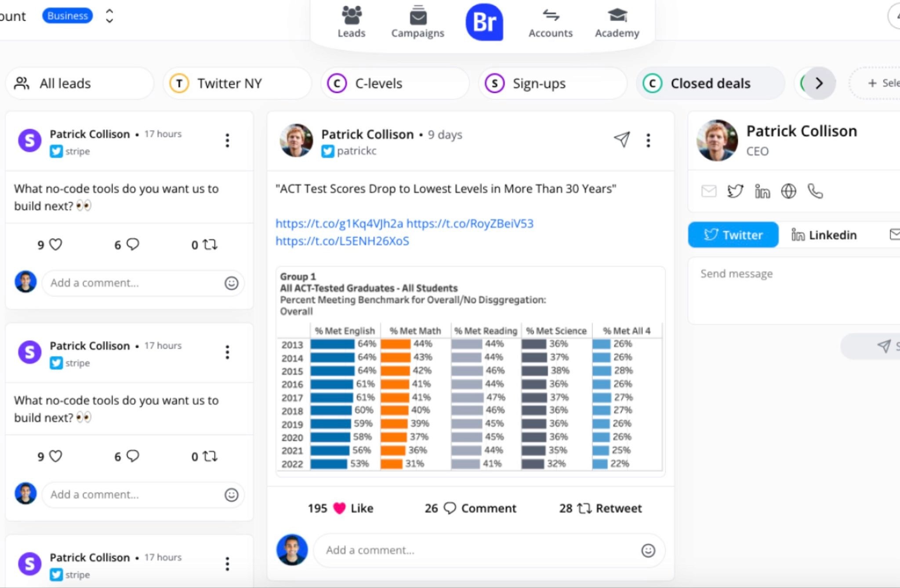Click the blue Br logo

[484, 22]
